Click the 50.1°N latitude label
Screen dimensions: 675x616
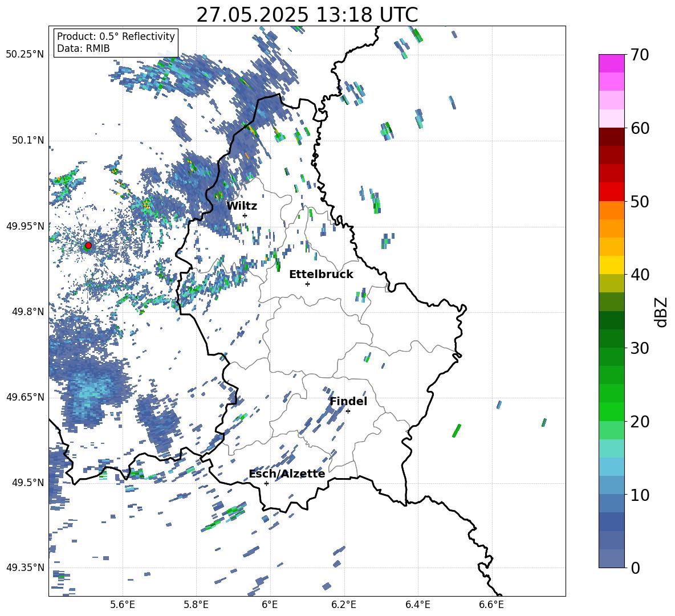(x=28, y=141)
